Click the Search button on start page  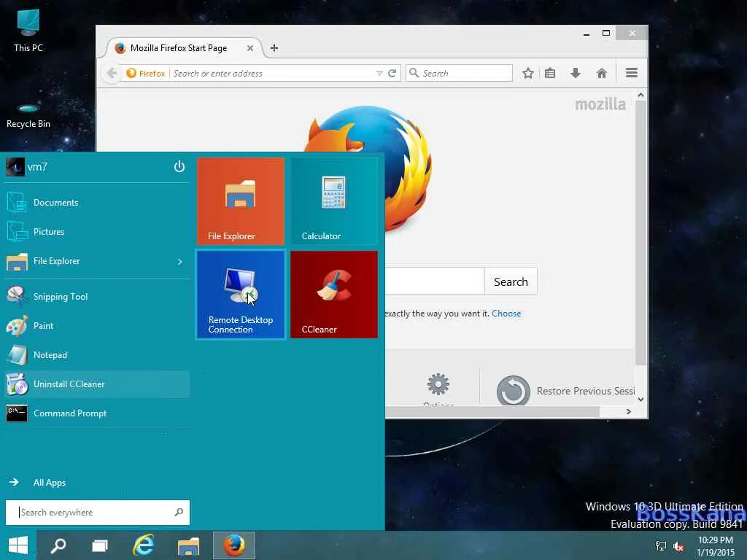pyautogui.click(x=511, y=282)
